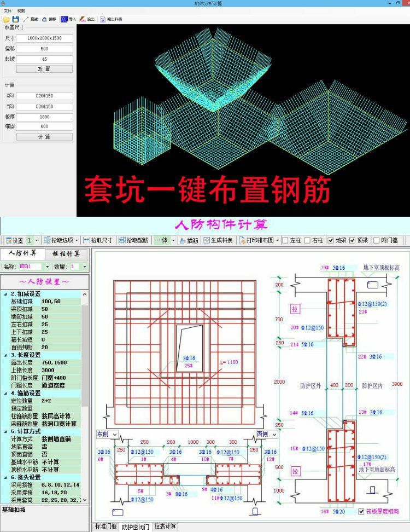
Task: Open the dropdown next to 设置 number 1
Action: 37,240
